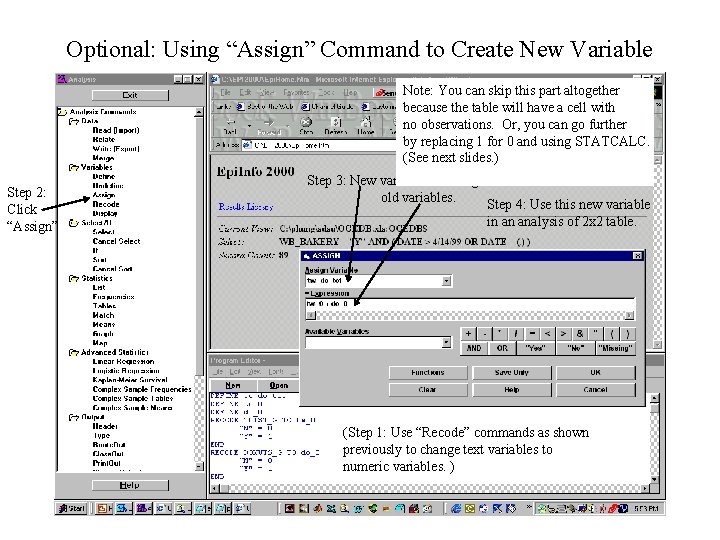
Task: Open the Favorites menu in Internet Explorer
Action: click(x=296, y=92)
